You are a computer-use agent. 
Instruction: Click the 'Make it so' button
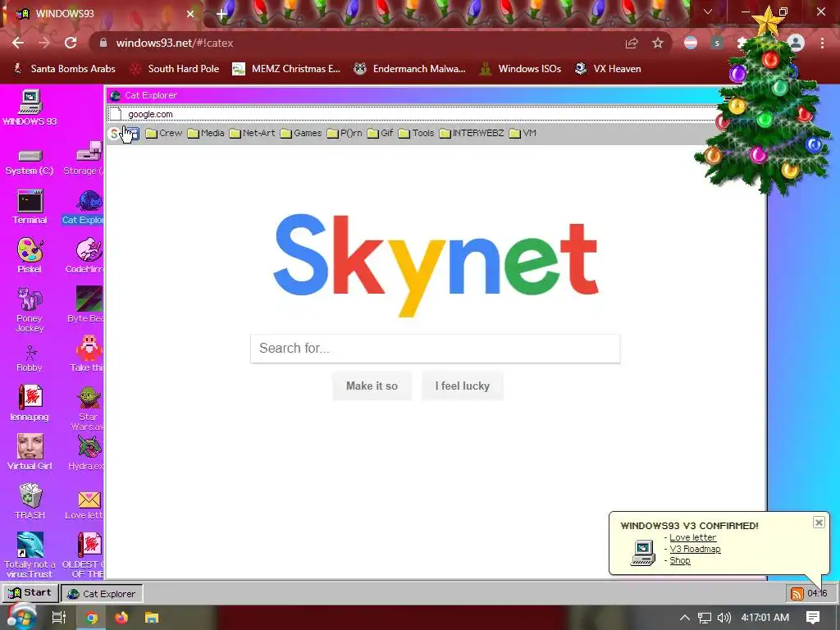pyautogui.click(x=372, y=386)
